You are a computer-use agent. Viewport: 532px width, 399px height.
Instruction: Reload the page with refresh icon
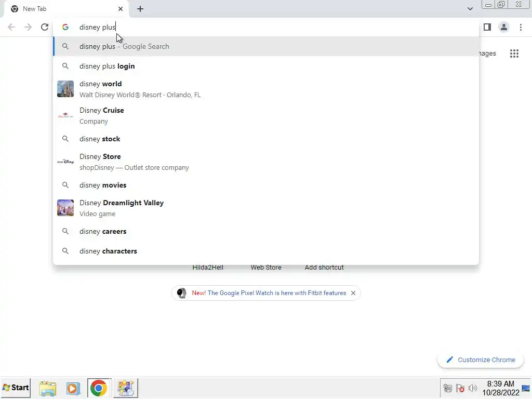point(45,27)
